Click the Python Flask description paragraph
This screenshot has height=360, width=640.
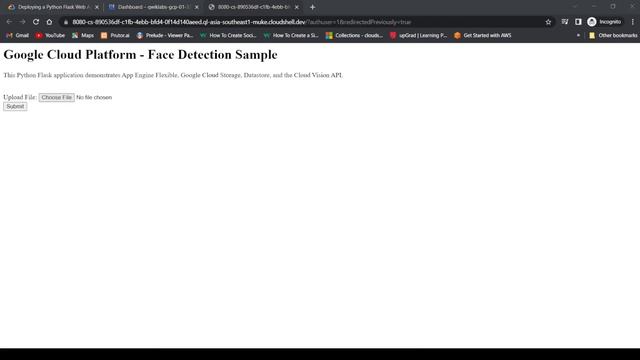click(173, 75)
